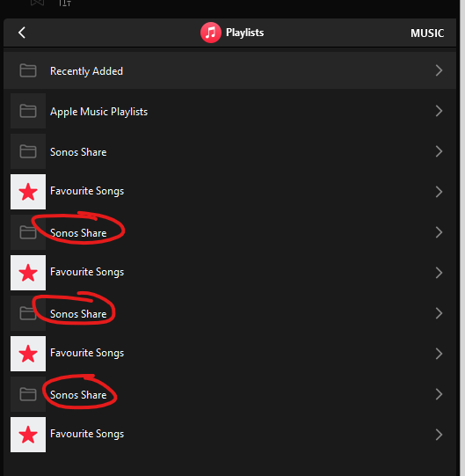Viewport: 465px width, 476px height.
Task: Click the Recently Added folder icon
Action: [x=28, y=70]
